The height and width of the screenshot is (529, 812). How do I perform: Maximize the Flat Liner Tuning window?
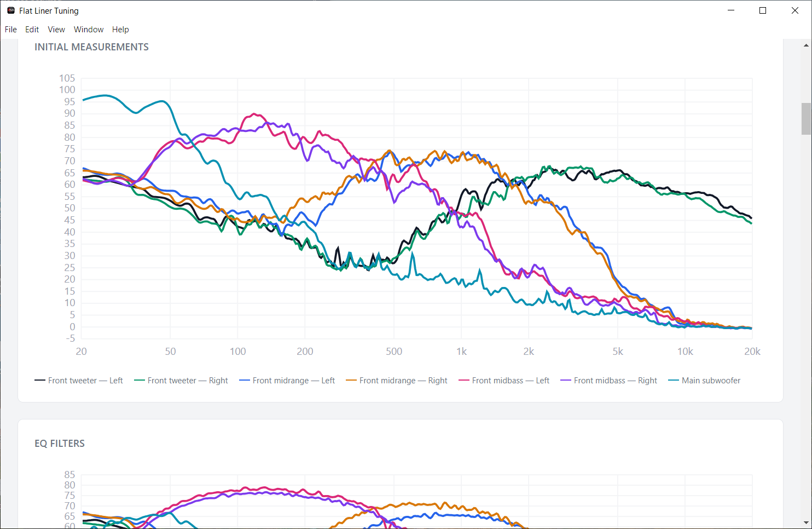click(x=763, y=10)
